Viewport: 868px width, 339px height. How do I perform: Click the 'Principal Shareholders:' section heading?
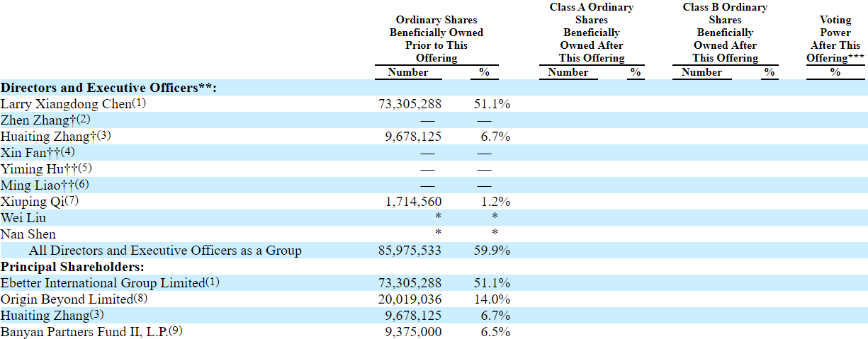tap(72, 267)
